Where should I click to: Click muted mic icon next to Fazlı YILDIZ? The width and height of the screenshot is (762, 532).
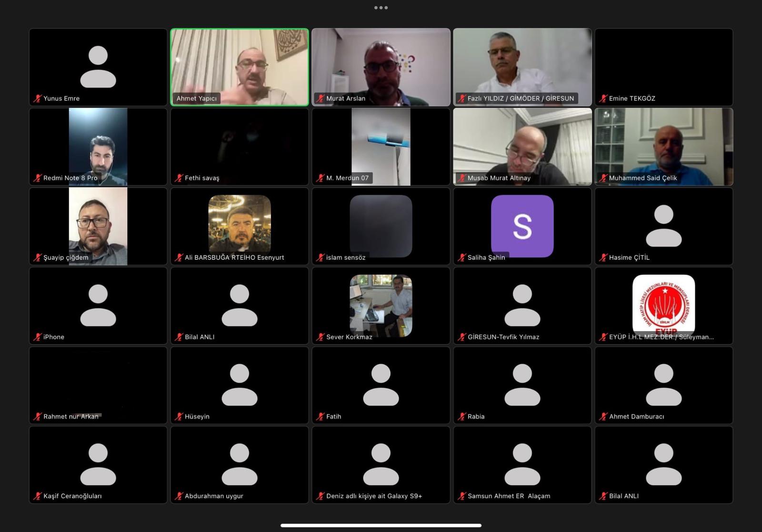462,99
